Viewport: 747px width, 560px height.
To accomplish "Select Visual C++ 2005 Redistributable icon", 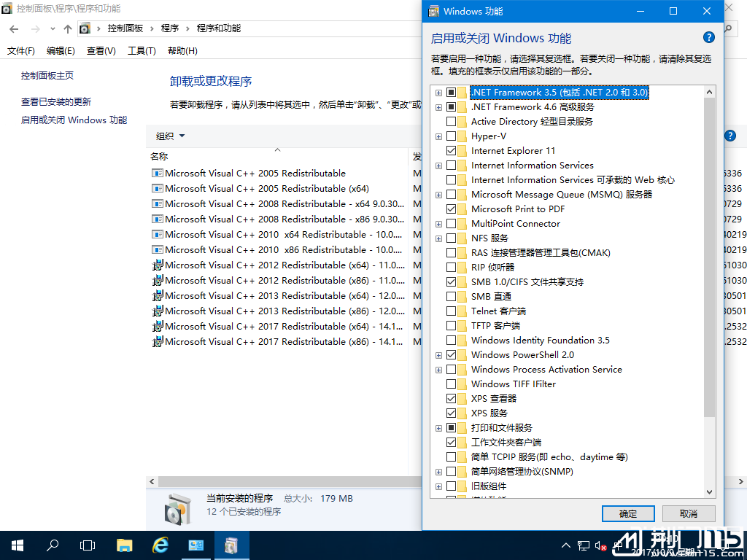I will [x=158, y=173].
